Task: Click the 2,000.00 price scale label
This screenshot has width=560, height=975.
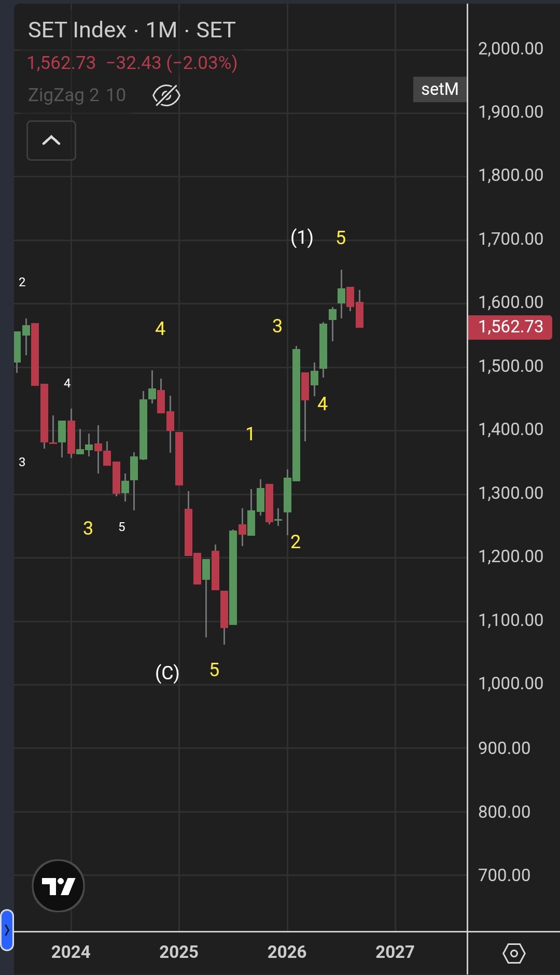Action: [x=511, y=49]
